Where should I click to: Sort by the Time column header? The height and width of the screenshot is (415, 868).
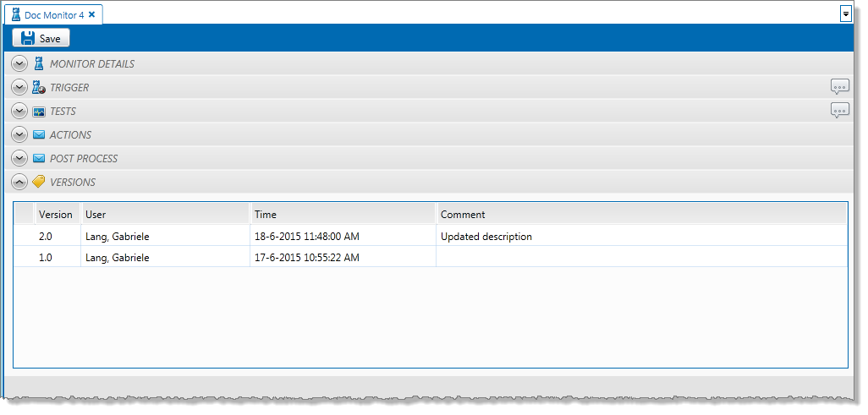click(x=343, y=214)
